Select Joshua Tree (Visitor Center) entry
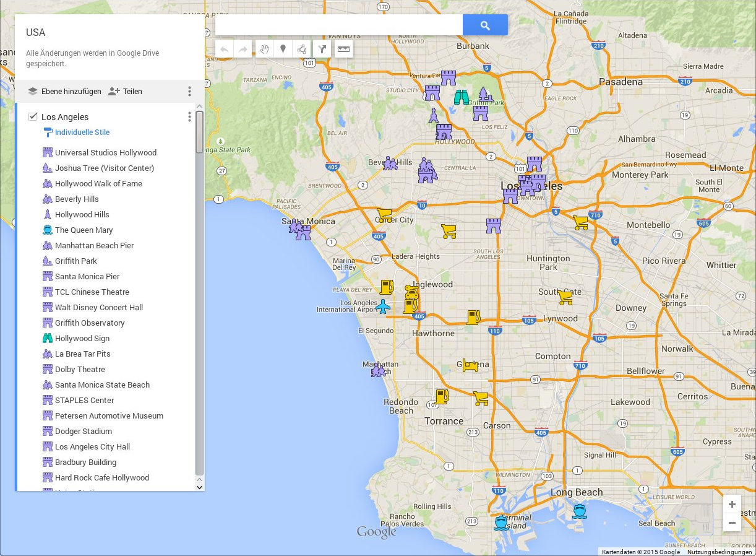This screenshot has width=756, height=556. click(x=105, y=168)
